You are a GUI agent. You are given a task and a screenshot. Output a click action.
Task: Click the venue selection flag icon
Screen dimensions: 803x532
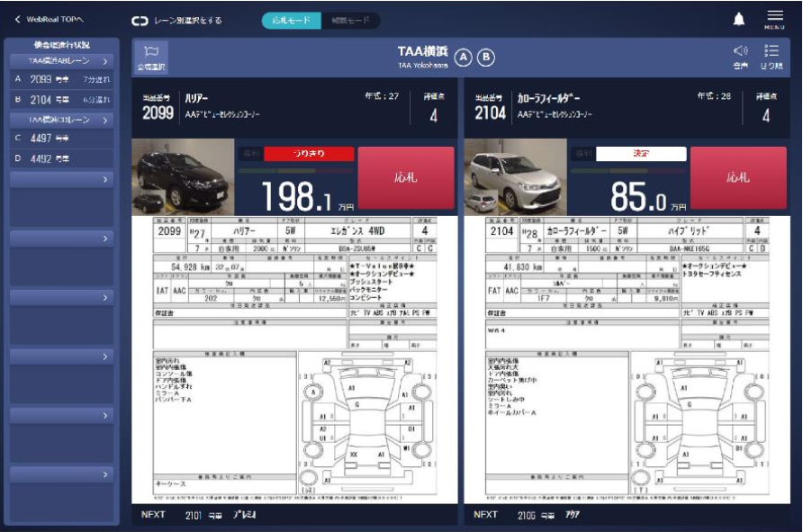(x=150, y=57)
